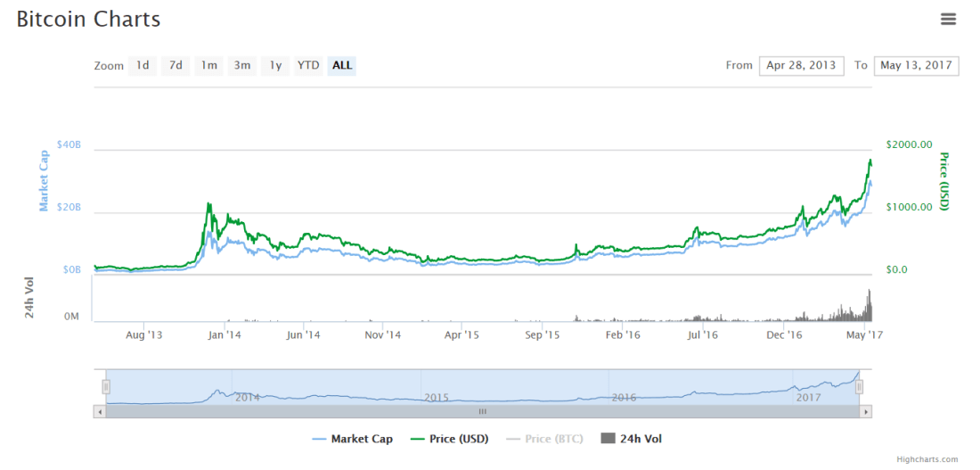980x470 pixels.
Task: Click the Nov '14 axis label
Action: click(382, 335)
